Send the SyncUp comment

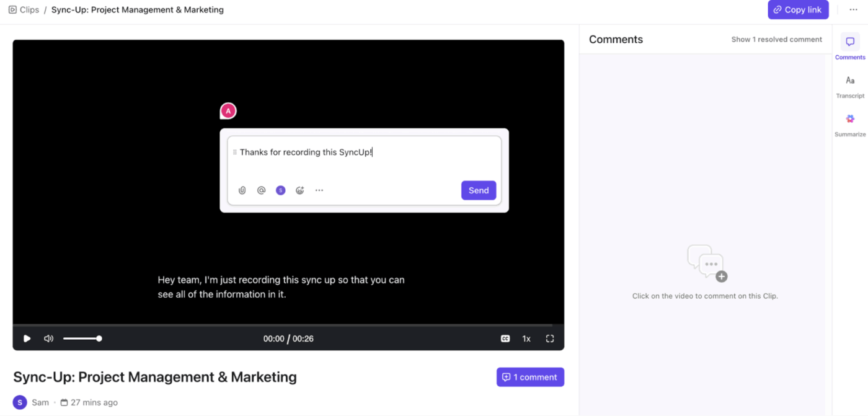478,190
